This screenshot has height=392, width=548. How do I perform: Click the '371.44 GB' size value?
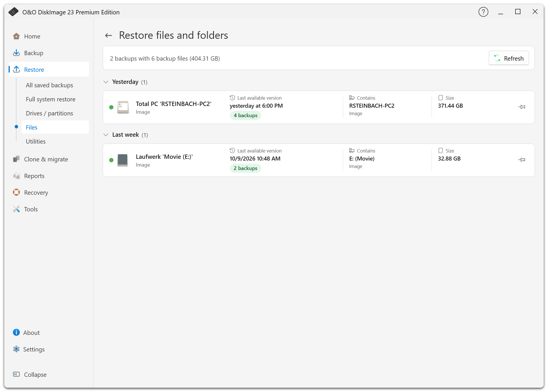point(450,106)
